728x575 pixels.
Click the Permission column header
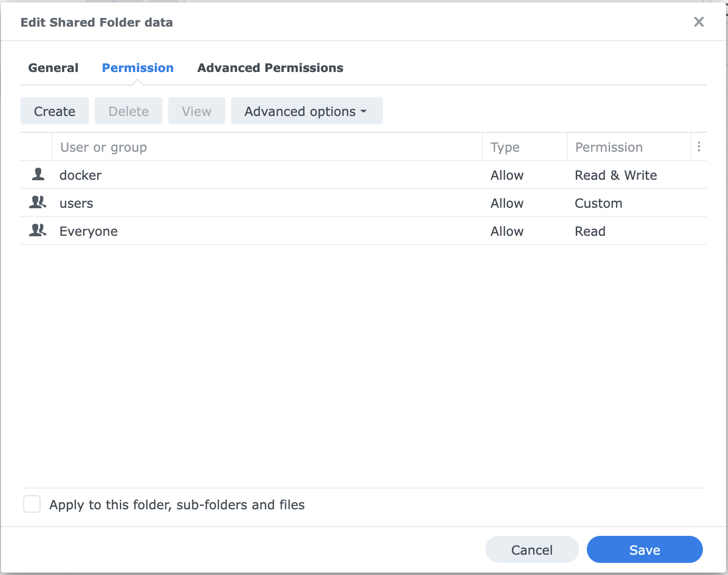tap(609, 147)
